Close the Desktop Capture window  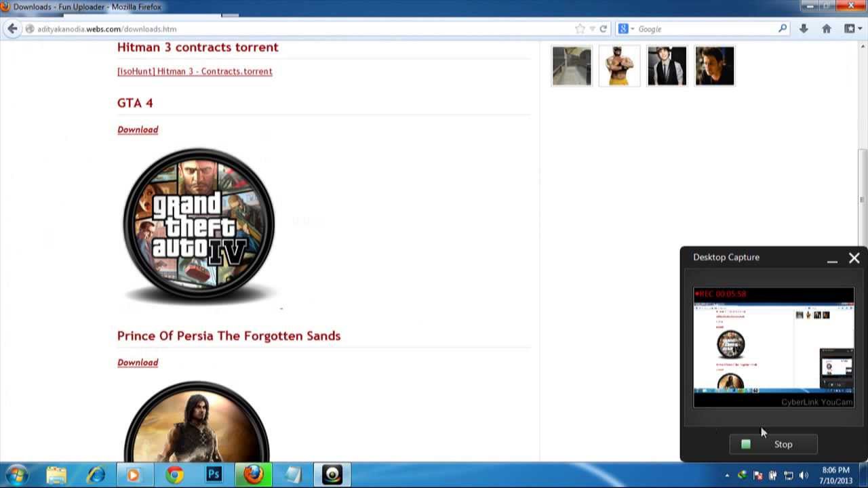coord(854,258)
